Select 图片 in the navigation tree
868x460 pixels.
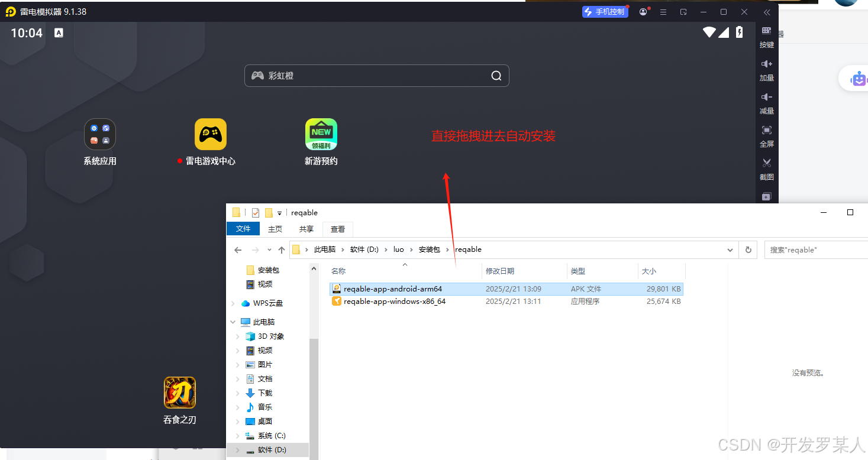265,365
